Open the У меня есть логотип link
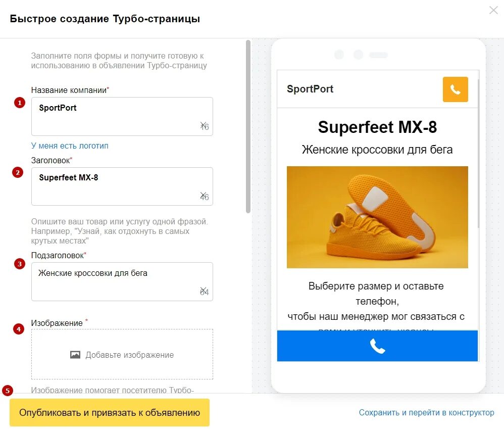 [x=70, y=146]
